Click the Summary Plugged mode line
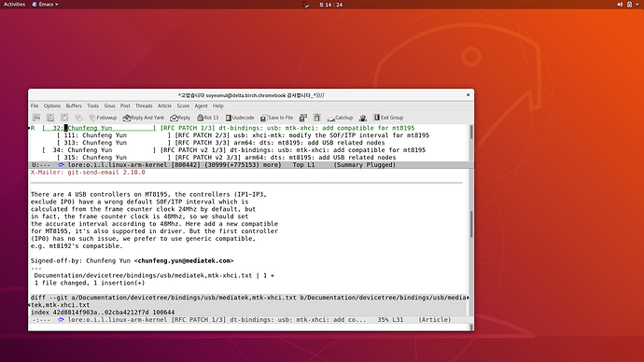The height and width of the screenshot is (362, 644). [251, 165]
